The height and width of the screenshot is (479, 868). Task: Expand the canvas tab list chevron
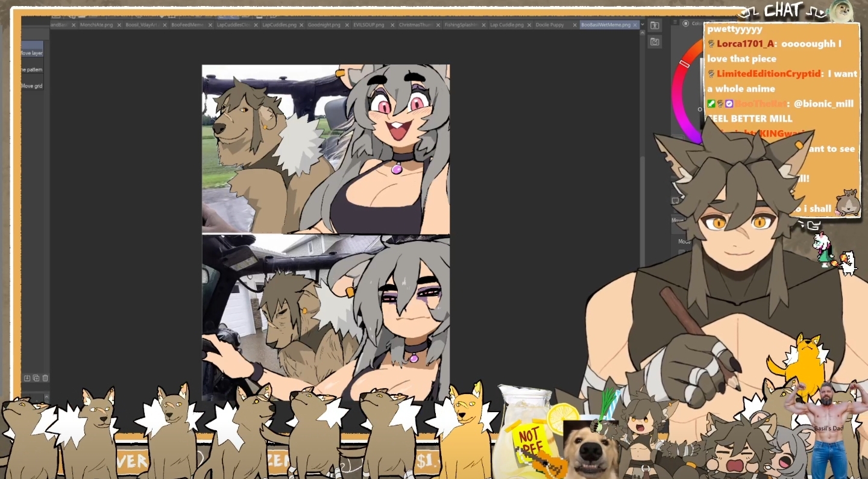(x=643, y=25)
